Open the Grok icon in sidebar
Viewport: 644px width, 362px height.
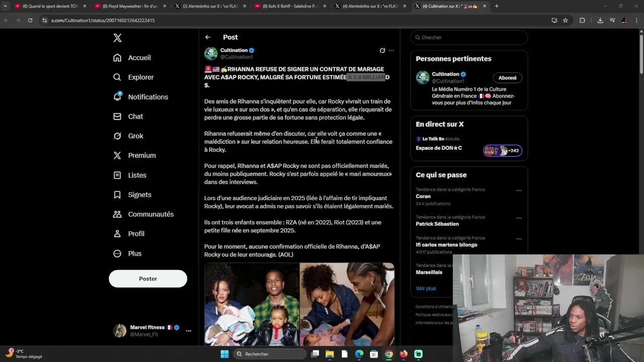click(x=117, y=136)
